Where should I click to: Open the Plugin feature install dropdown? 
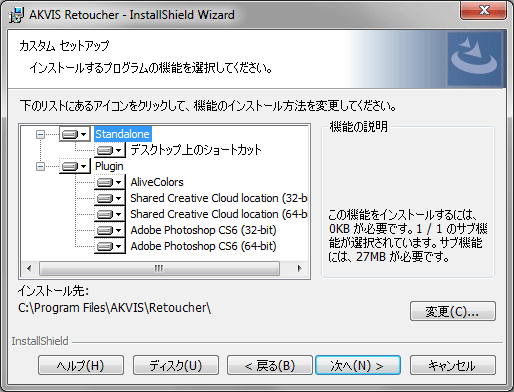(x=75, y=166)
